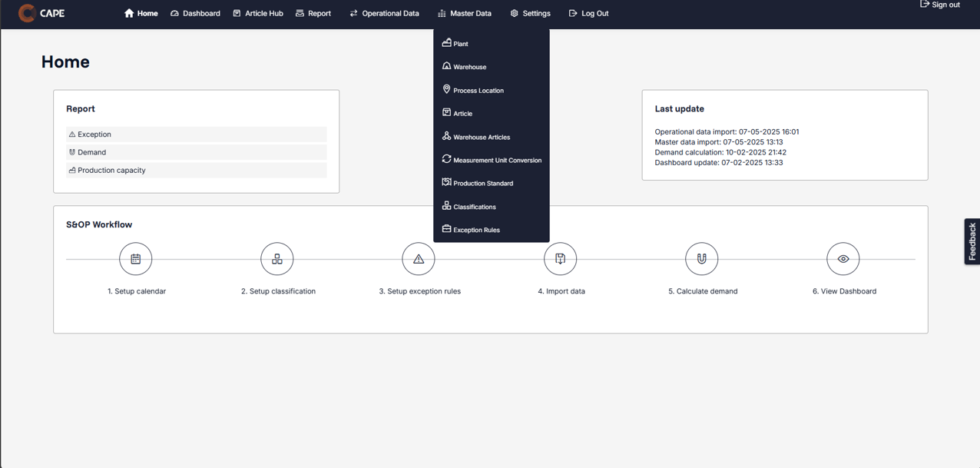
Task: Click the Log Out button
Action: coord(588,13)
